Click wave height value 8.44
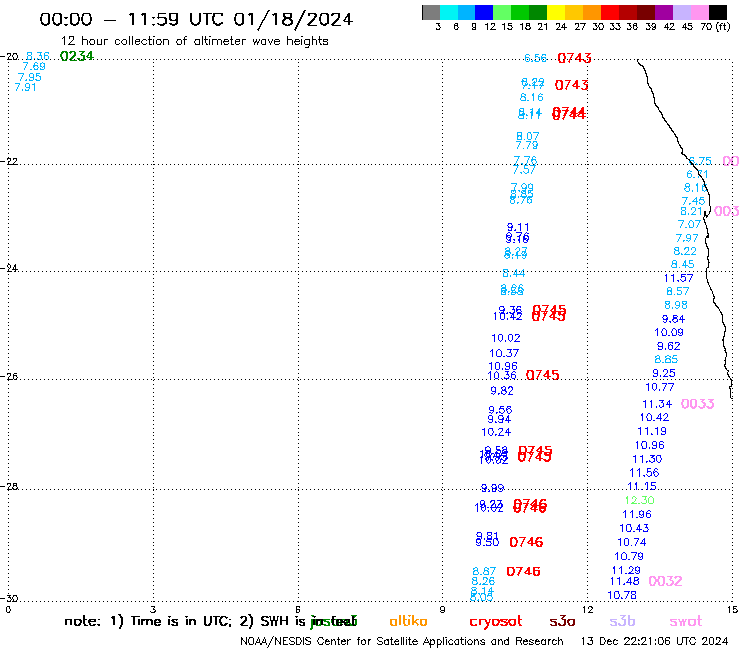Image resolution: width=740 pixels, height=650 pixels. (514, 273)
